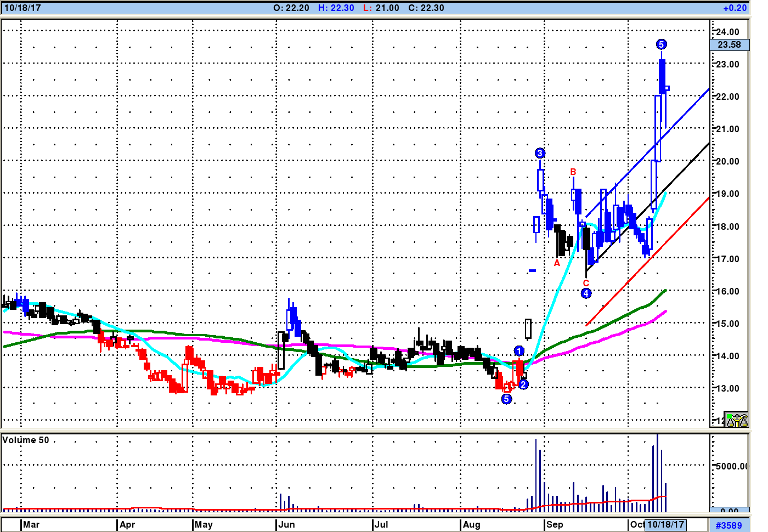Click the 23.58 price tag on axis
768x532 pixels.
(729, 45)
